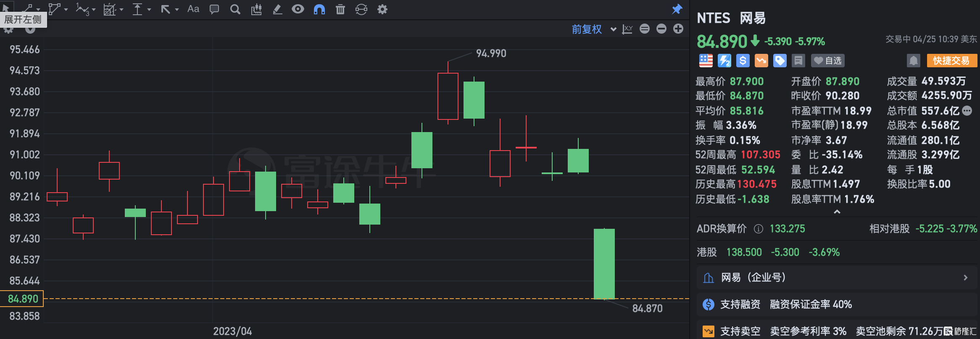Select the eraser highlighter tool
Screen dimensions: 980x339
click(277, 9)
